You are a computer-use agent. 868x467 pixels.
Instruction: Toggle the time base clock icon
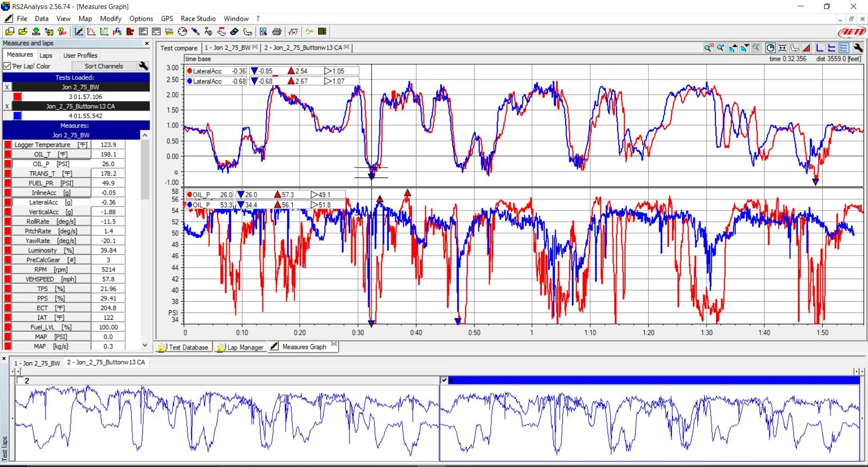click(x=770, y=47)
